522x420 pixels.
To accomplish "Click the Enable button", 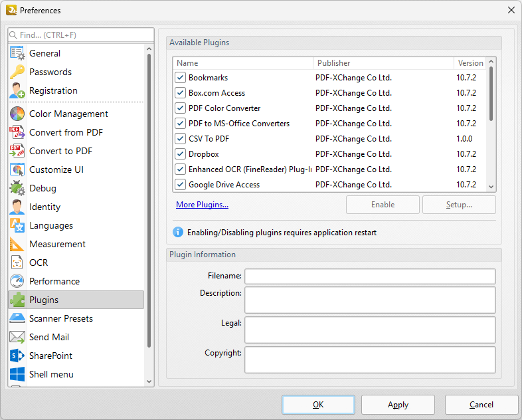I will [383, 205].
